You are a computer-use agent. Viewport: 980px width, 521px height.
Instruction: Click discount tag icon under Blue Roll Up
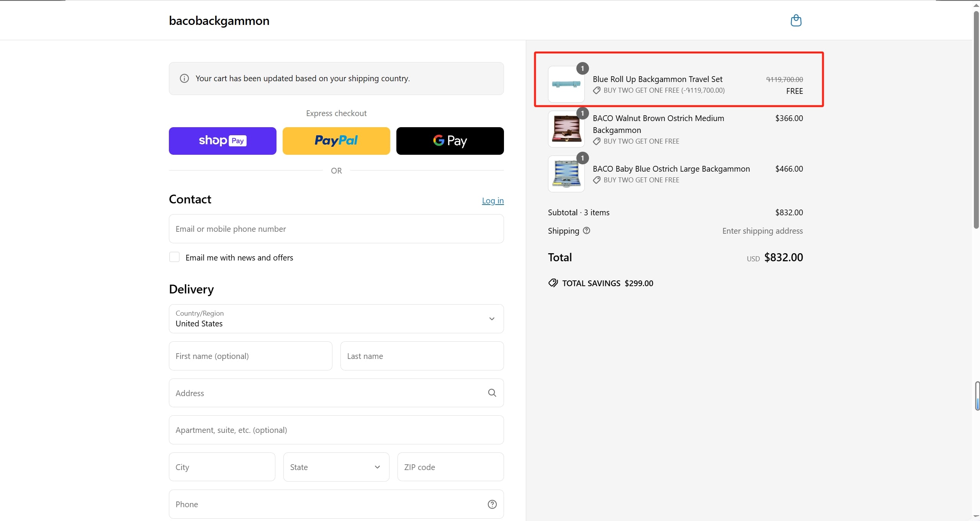point(597,90)
